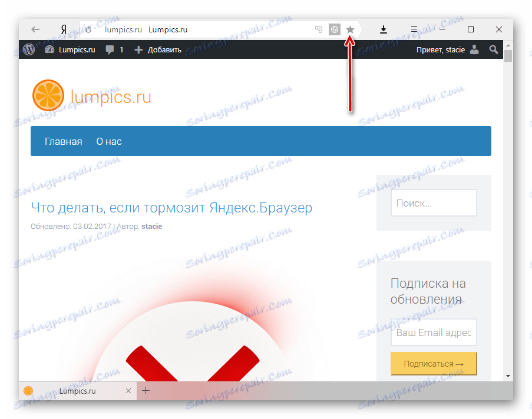The width and height of the screenshot is (532, 419).
Task: Close the Lumpics.ru tab
Action: [x=128, y=391]
